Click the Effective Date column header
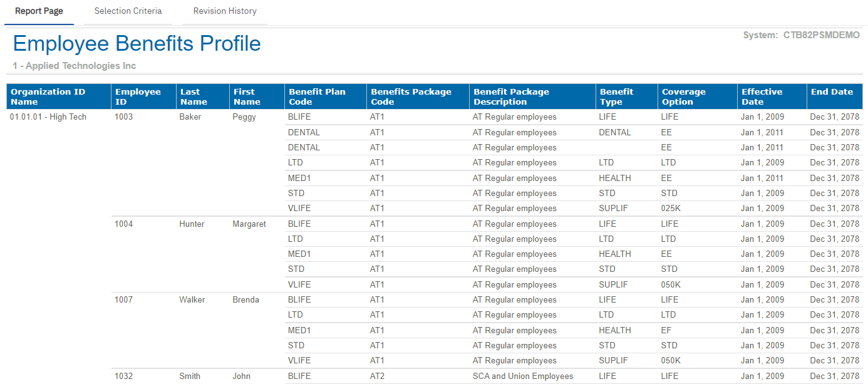Screen dimensions: 868x384 point(762,96)
